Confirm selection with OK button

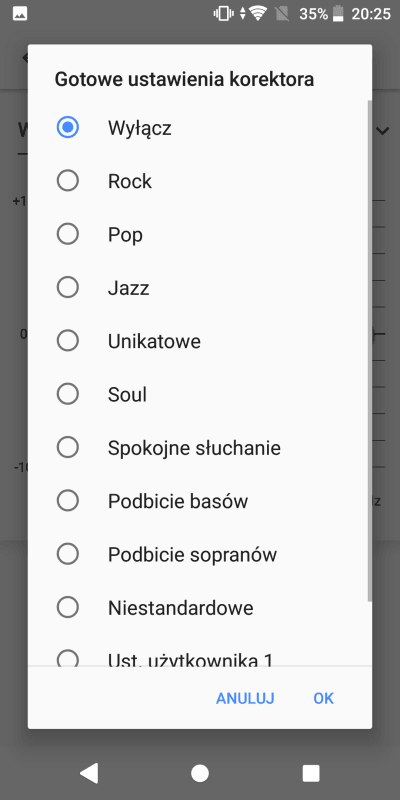[323, 698]
